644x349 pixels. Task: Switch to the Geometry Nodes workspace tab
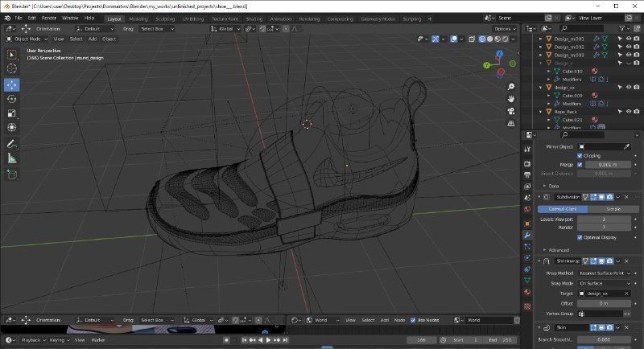[378, 18]
